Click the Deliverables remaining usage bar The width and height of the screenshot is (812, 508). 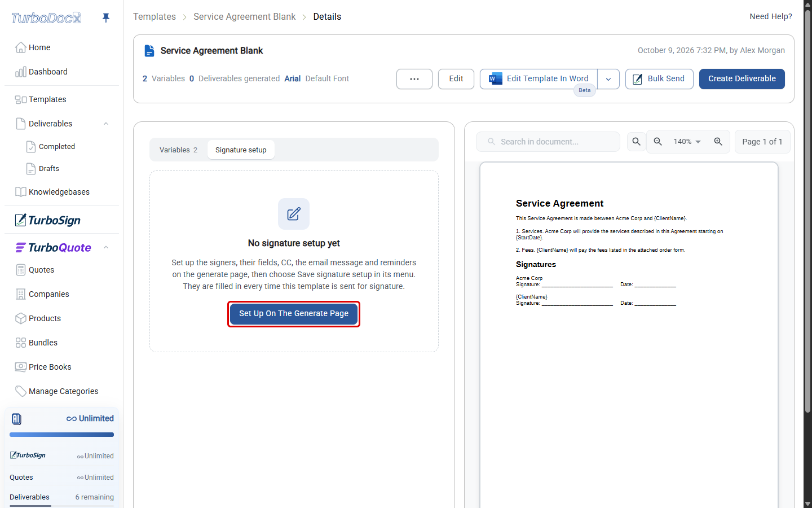(61, 506)
